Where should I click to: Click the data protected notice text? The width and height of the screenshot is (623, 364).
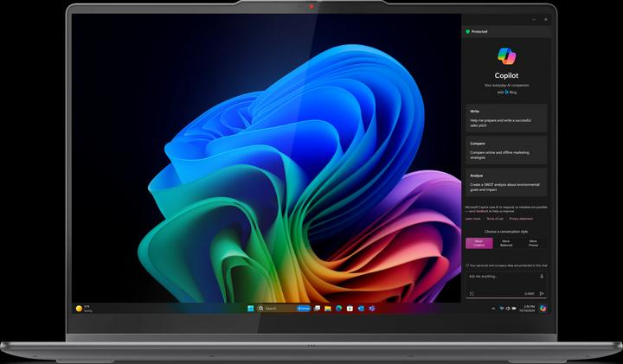pos(506,265)
